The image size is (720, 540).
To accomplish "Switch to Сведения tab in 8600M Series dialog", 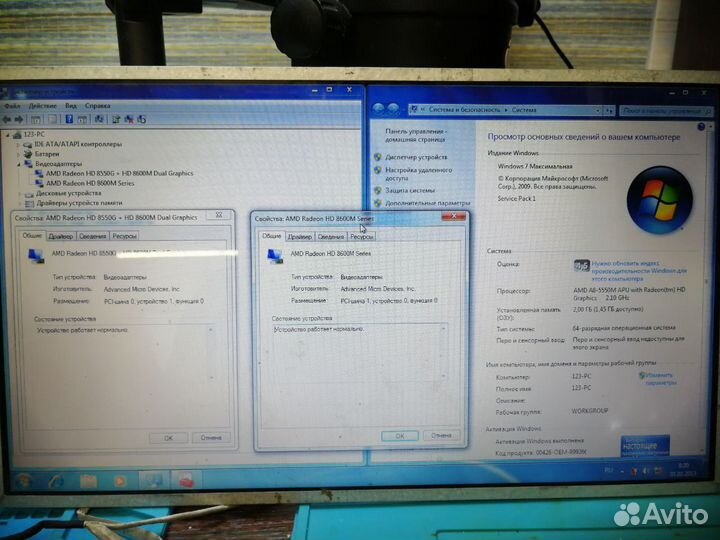I will pyautogui.click(x=331, y=237).
